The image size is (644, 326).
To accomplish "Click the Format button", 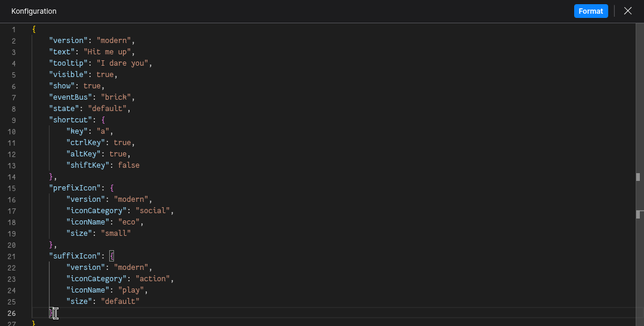I will (590, 11).
